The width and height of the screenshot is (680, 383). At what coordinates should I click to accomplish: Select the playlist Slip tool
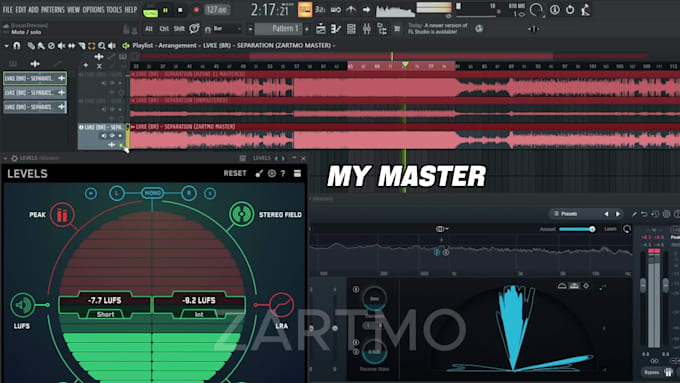tap(71, 46)
